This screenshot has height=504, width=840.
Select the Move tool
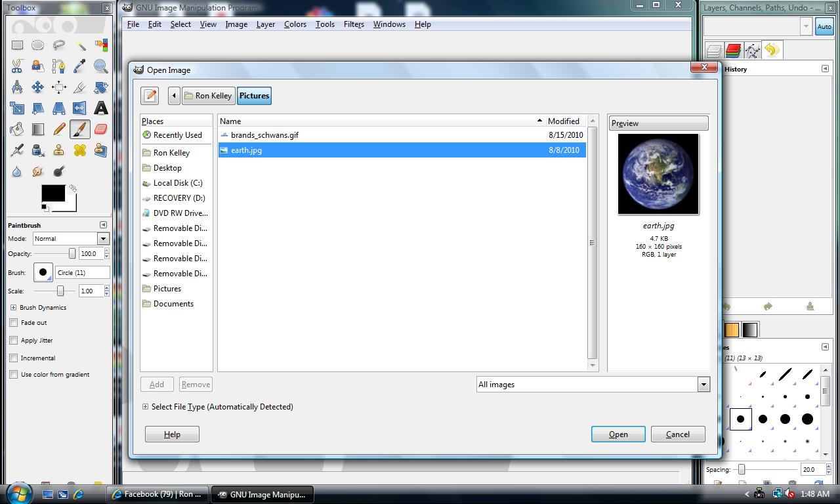[x=38, y=87]
